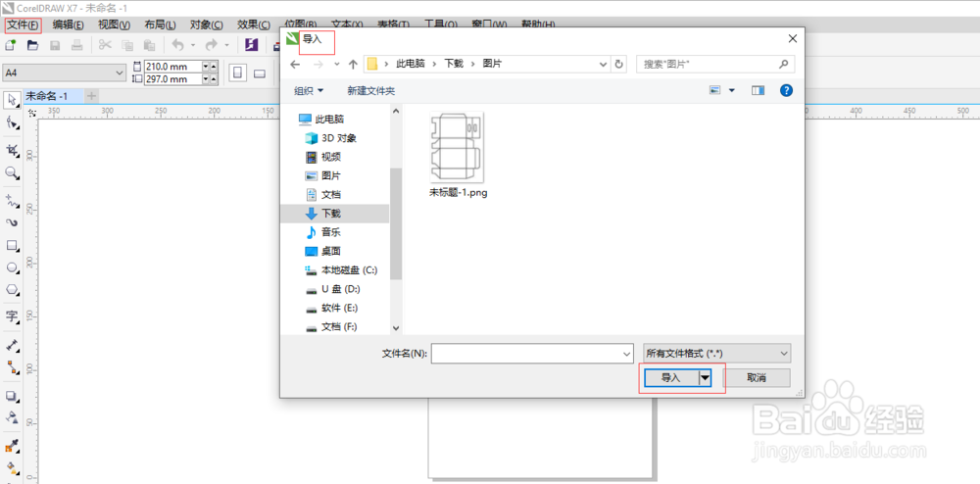Click the New document icon

click(x=11, y=45)
